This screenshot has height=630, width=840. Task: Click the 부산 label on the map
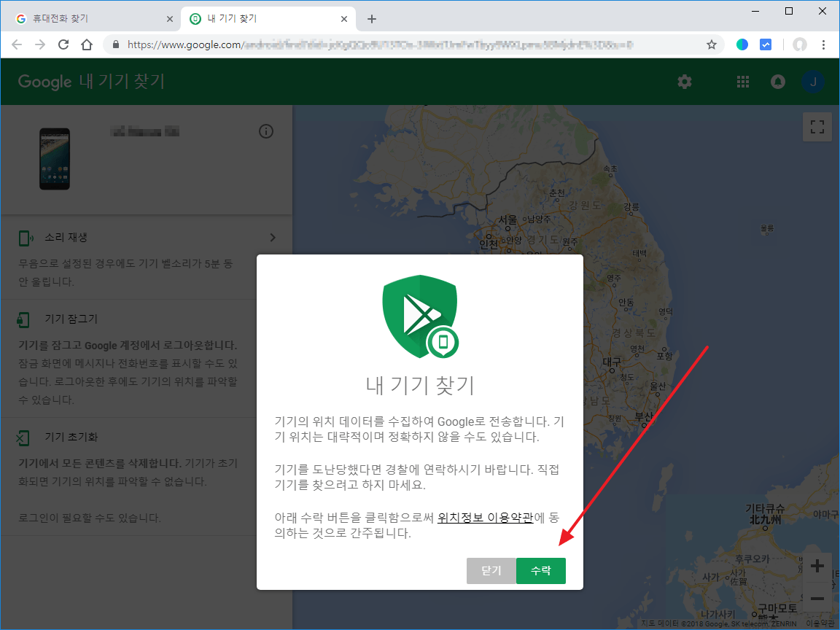coord(645,416)
